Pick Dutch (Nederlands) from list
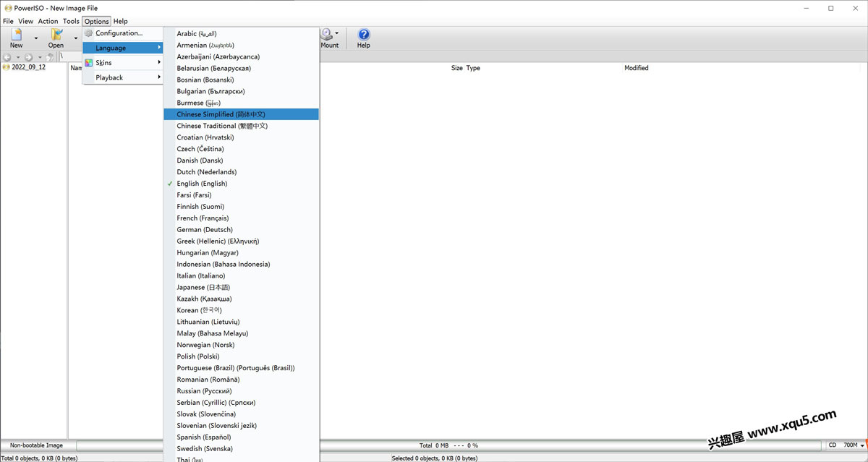The image size is (868, 462). click(x=242, y=172)
